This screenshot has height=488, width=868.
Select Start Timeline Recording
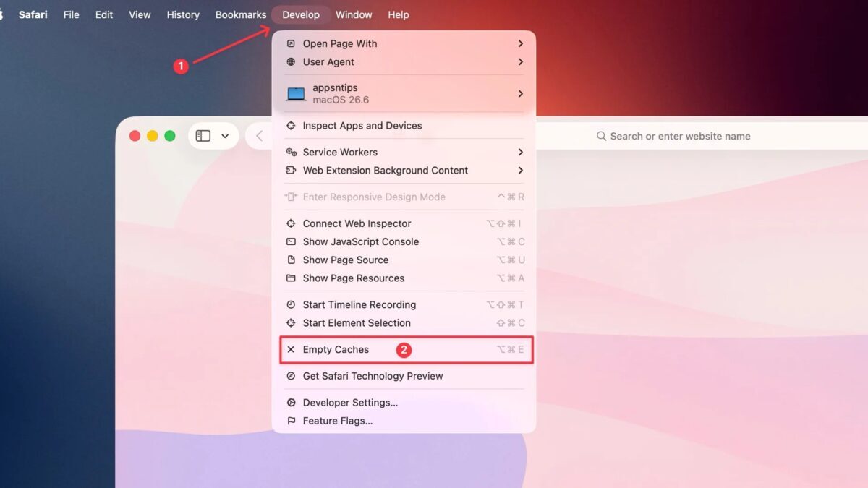tap(404, 305)
